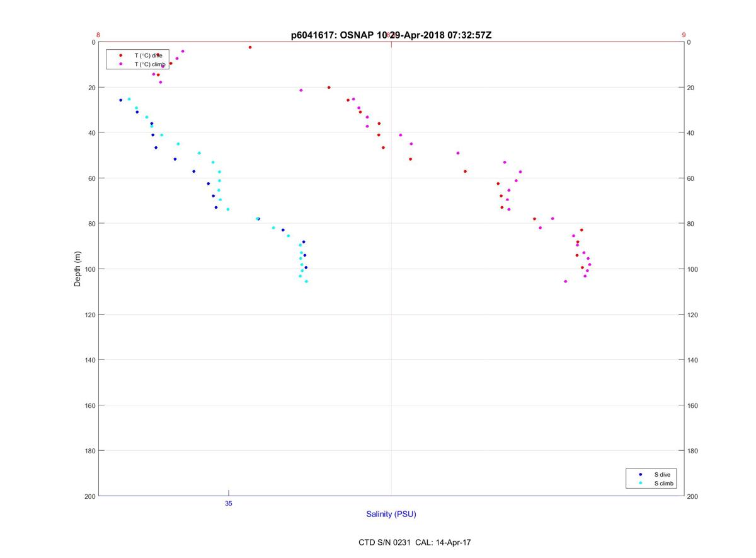Click depth tick 40 on right axis
This screenshot has height=558, width=756.
tap(691, 133)
